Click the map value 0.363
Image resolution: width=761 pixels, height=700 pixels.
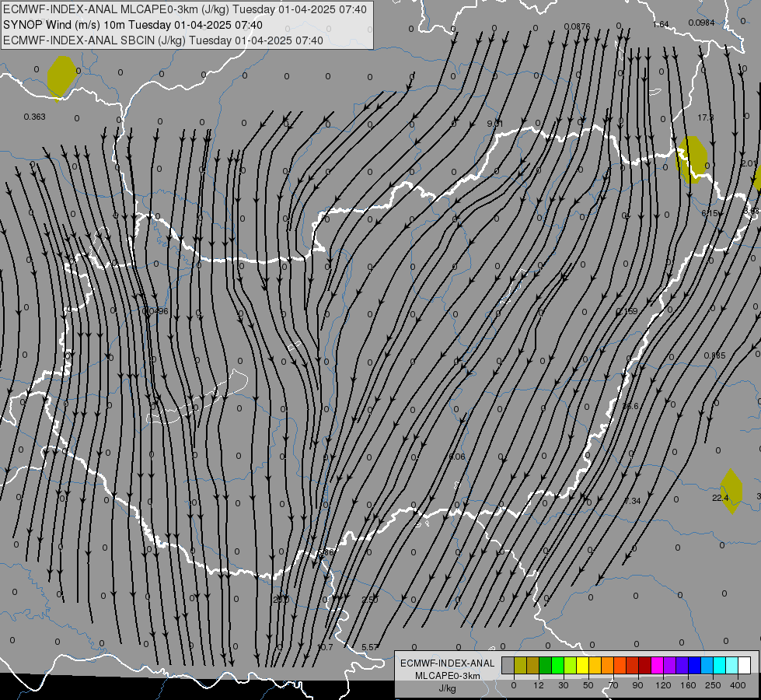(34, 117)
